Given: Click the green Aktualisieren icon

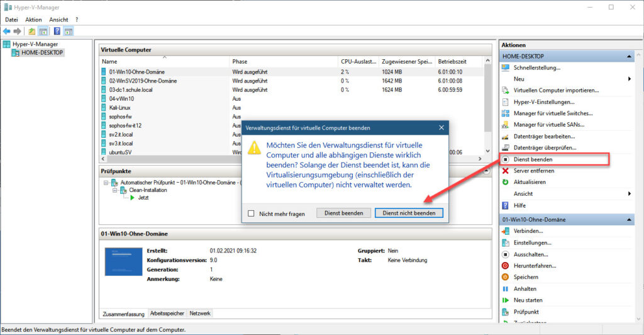Looking at the screenshot, I should [506, 182].
